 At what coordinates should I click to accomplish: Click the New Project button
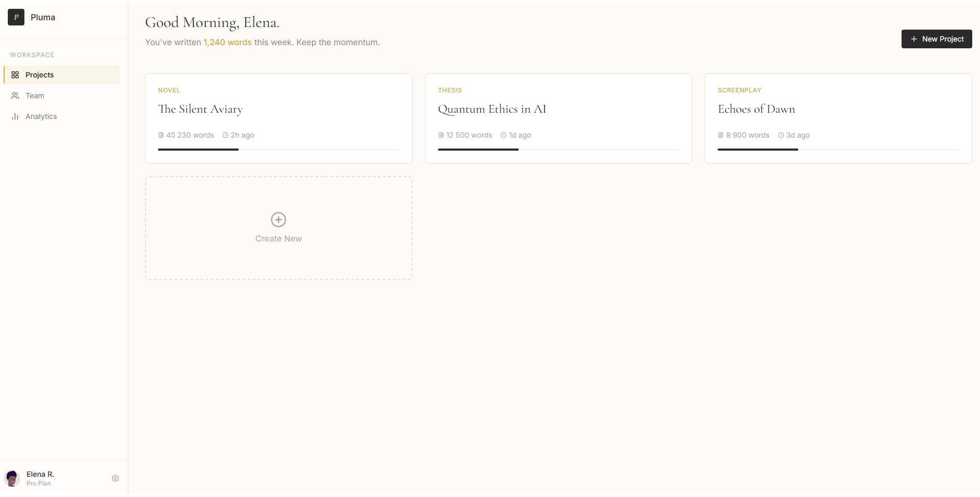(936, 39)
